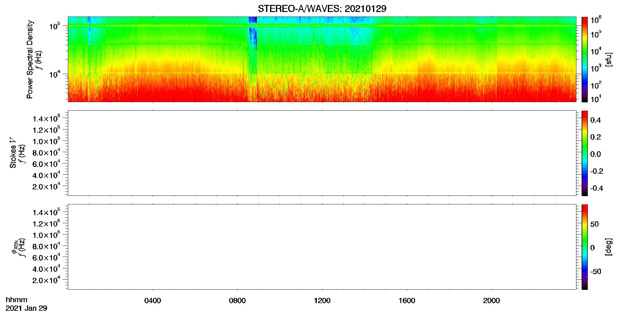Click the Stokes V color bar
Image resolution: width=644 pixels, height=332 pixels.
click(585, 153)
